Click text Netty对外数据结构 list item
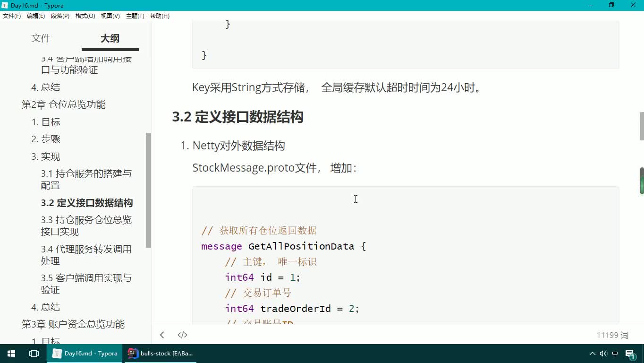The image size is (644, 363). (239, 146)
